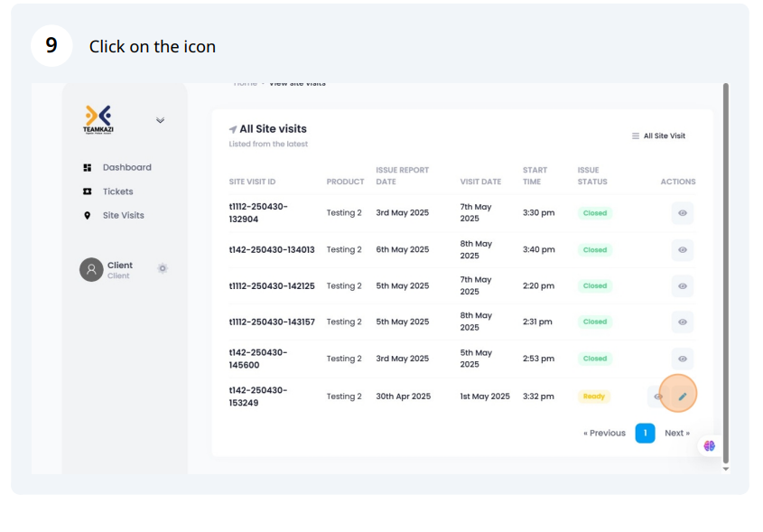
Task: Click the Start Time column header
Action: pyautogui.click(x=535, y=176)
